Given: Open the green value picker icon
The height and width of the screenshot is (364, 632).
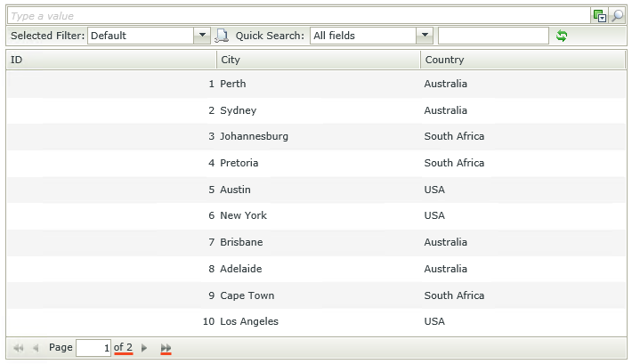Looking at the screenshot, I should [x=600, y=16].
